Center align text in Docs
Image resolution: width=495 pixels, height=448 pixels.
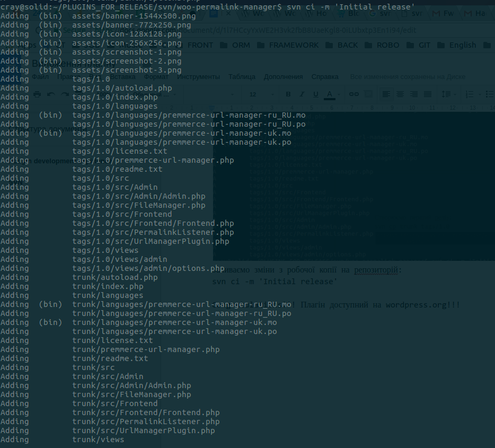tap(400, 94)
